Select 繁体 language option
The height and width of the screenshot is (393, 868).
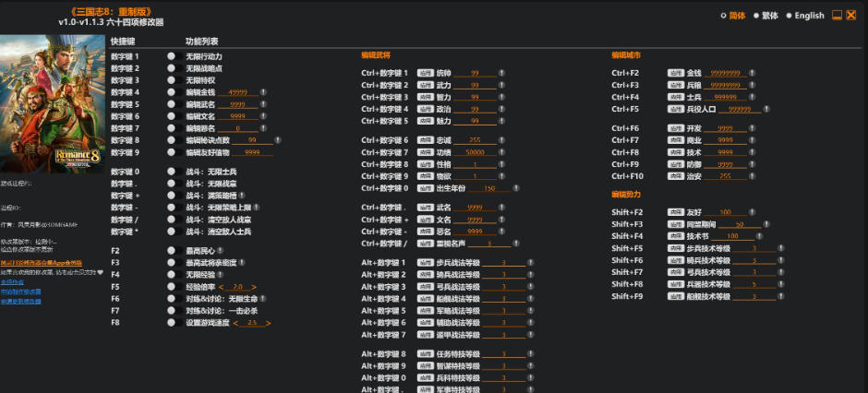click(766, 16)
